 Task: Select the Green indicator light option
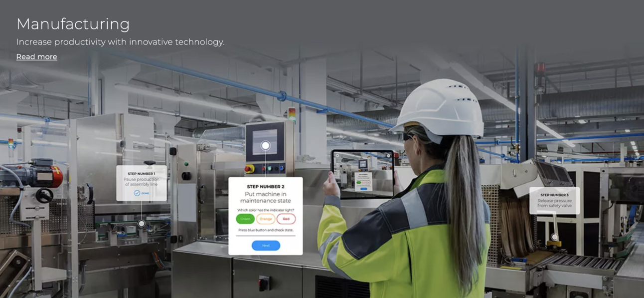245,219
